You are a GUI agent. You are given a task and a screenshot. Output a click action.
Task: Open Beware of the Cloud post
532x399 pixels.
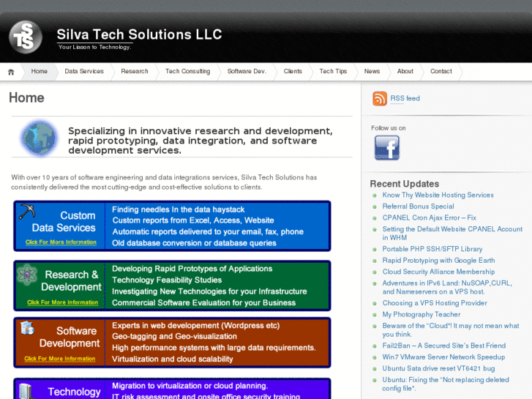[x=451, y=330]
